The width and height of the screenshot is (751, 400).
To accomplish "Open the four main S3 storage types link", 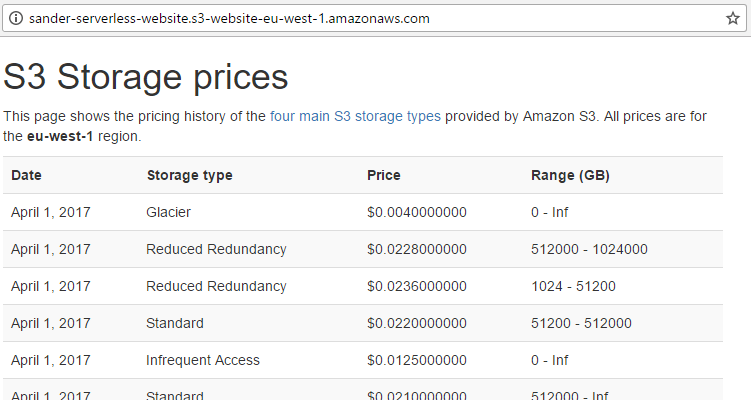I will [x=355, y=116].
